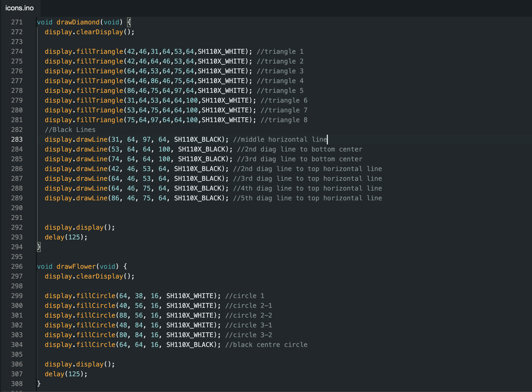Switch to the icons.ino tab
This screenshot has height=392, width=532.
tap(19, 8)
